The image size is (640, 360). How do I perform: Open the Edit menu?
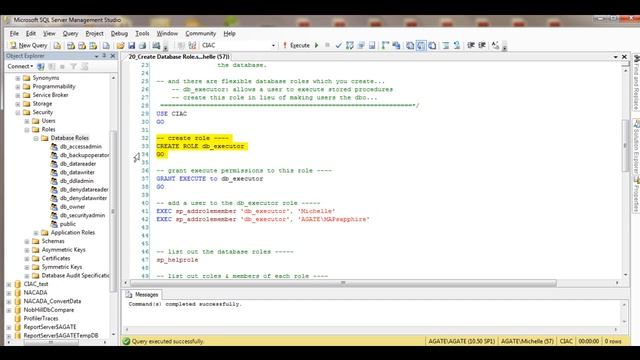[x=31, y=33]
